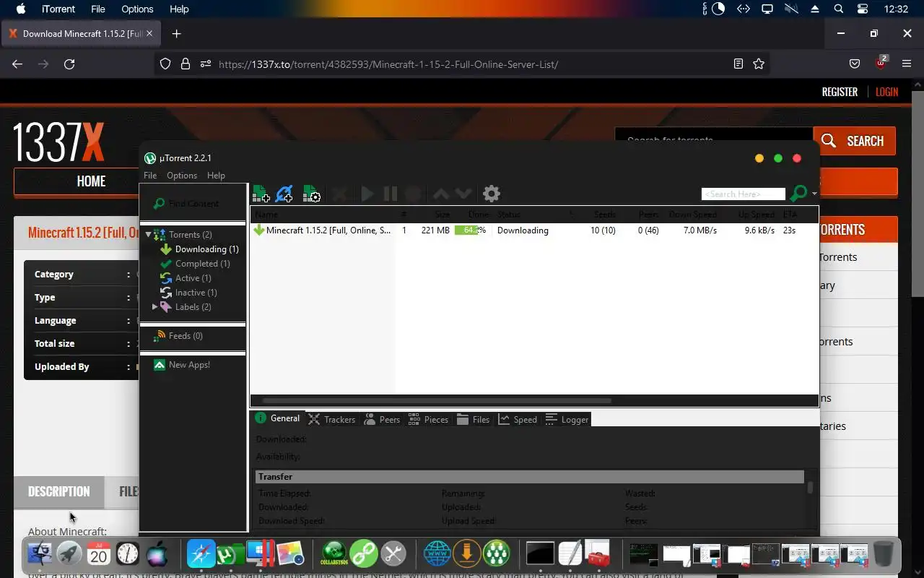Switch to the Logger tab

(567, 419)
